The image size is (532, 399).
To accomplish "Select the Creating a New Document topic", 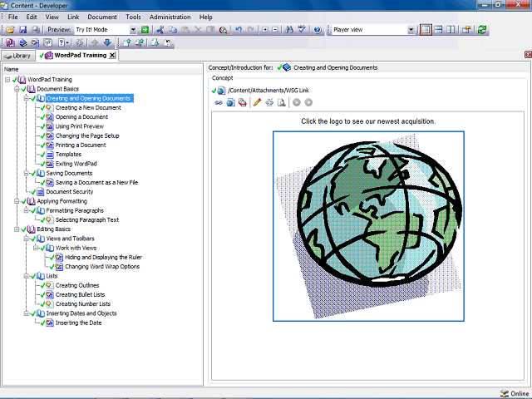I will click(88, 107).
